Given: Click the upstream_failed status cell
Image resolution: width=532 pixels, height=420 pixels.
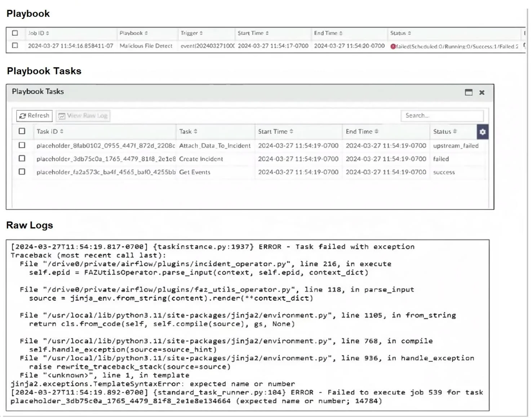Looking at the screenshot, I should coord(456,146).
